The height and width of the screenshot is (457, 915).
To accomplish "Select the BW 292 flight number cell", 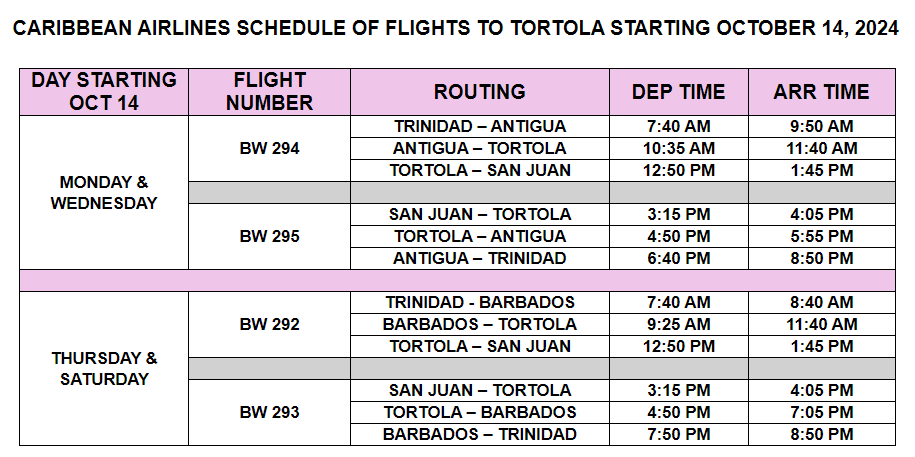I will coord(270,325).
